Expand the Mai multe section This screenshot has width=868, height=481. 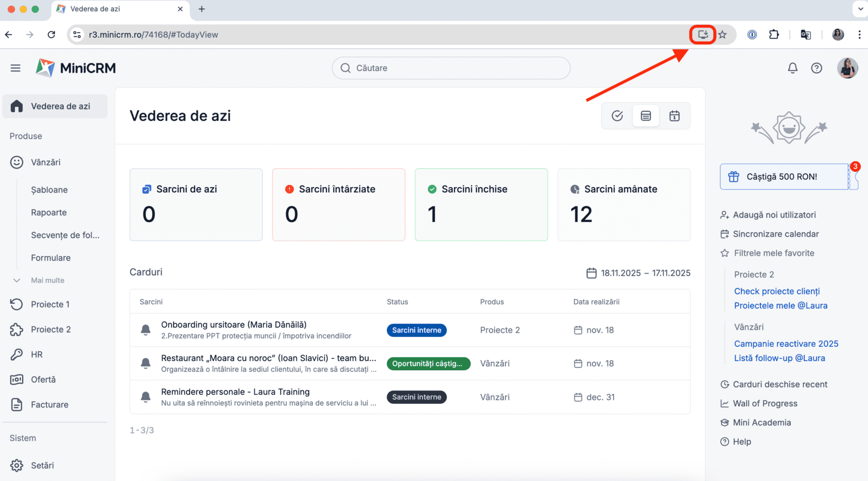(47, 280)
